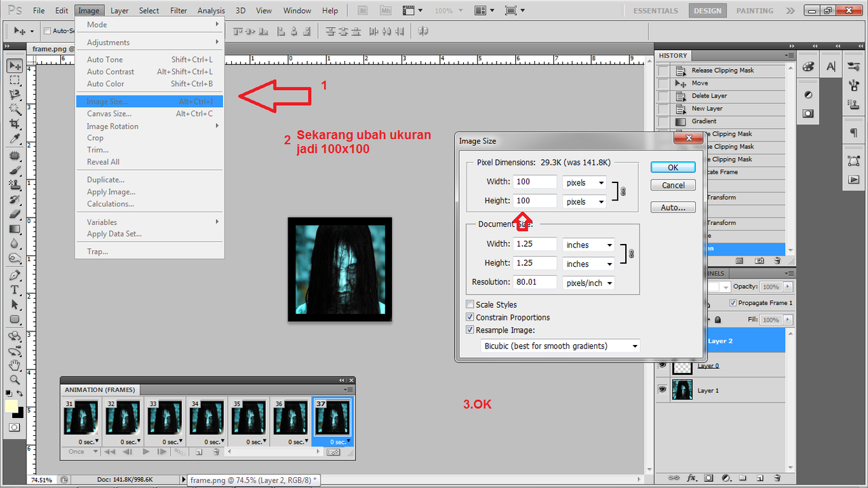Select frame 37 thumbnail in Animation panel
Image resolution: width=868 pixels, height=488 pixels.
tap(332, 415)
